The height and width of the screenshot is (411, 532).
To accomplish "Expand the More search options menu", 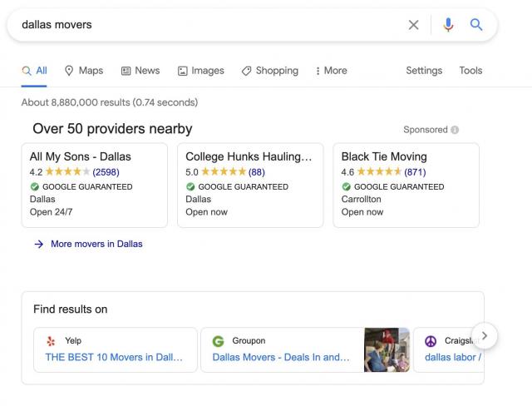I will tap(331, 71).
